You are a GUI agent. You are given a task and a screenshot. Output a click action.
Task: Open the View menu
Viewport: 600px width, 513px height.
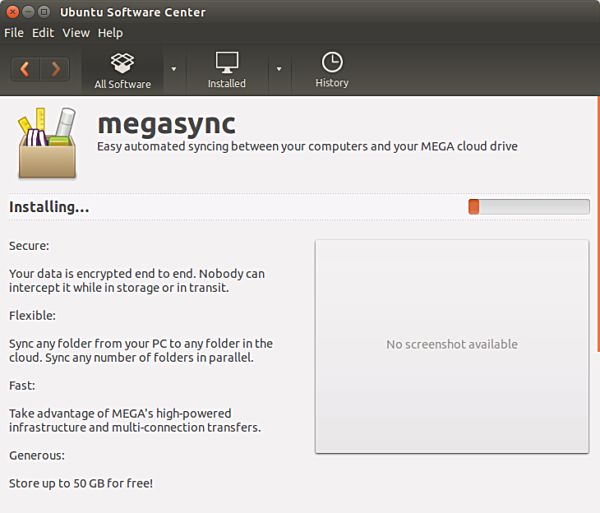76,33
